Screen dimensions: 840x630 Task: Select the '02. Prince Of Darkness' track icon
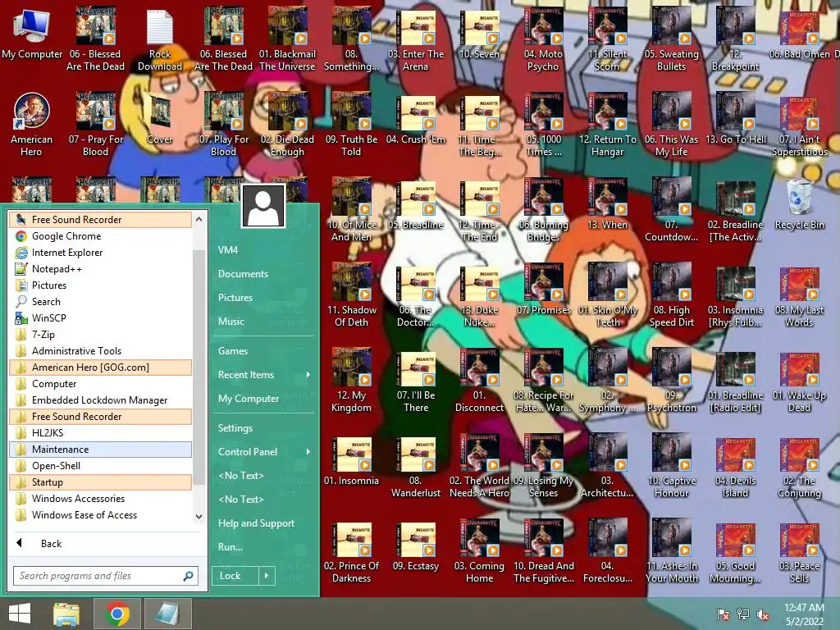tap(351, 551)
